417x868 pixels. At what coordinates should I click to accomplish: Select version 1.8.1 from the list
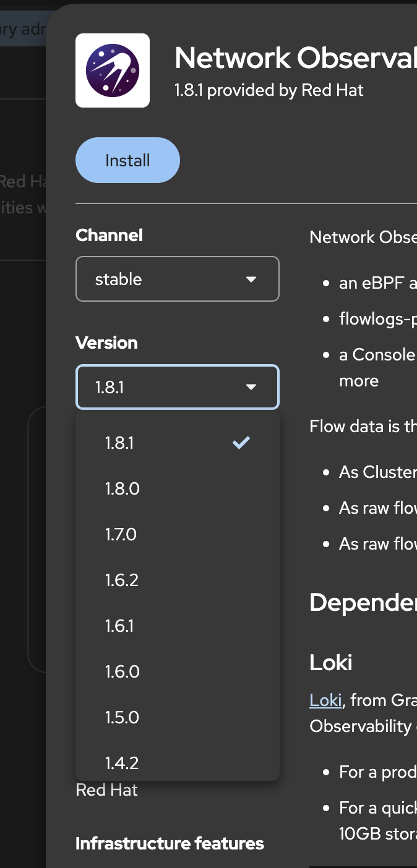pyautogui.click(x=119, y=443)
